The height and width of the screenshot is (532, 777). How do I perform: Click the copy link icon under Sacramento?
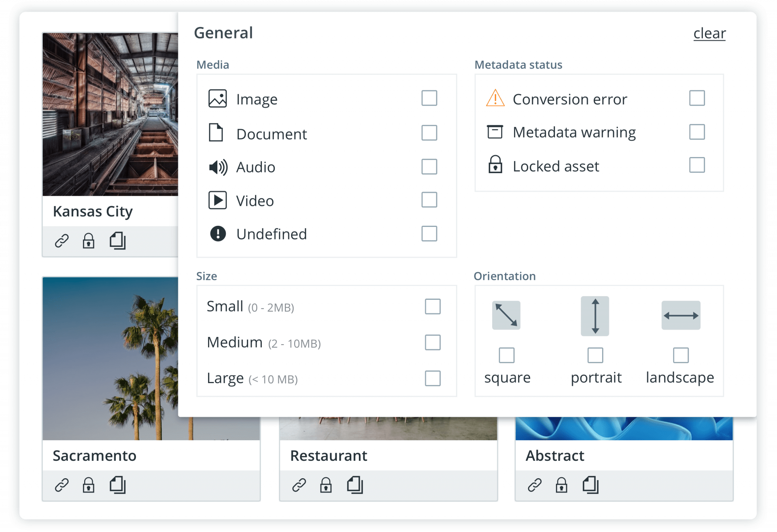[62, 485]
